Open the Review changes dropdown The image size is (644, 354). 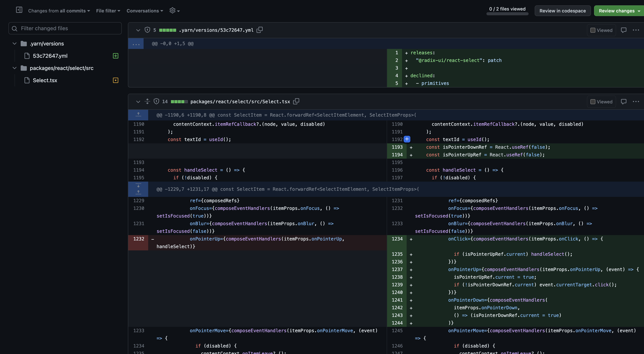pyautogui.click(x=618, y=11)
